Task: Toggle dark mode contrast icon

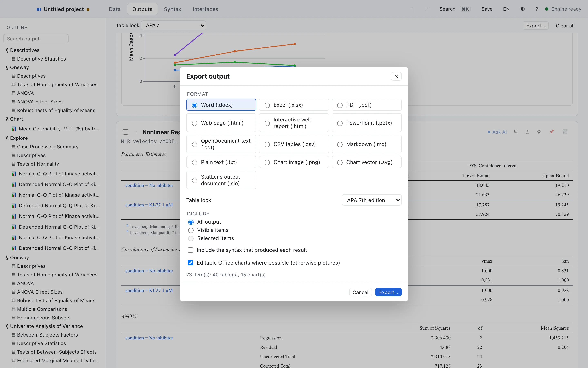Action: click(522, 9)
